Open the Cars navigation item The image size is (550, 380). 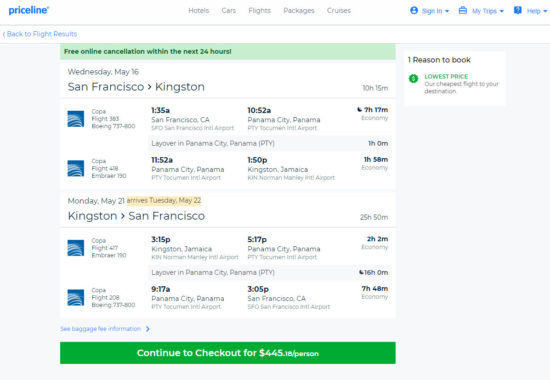click(x=229, y=11)
